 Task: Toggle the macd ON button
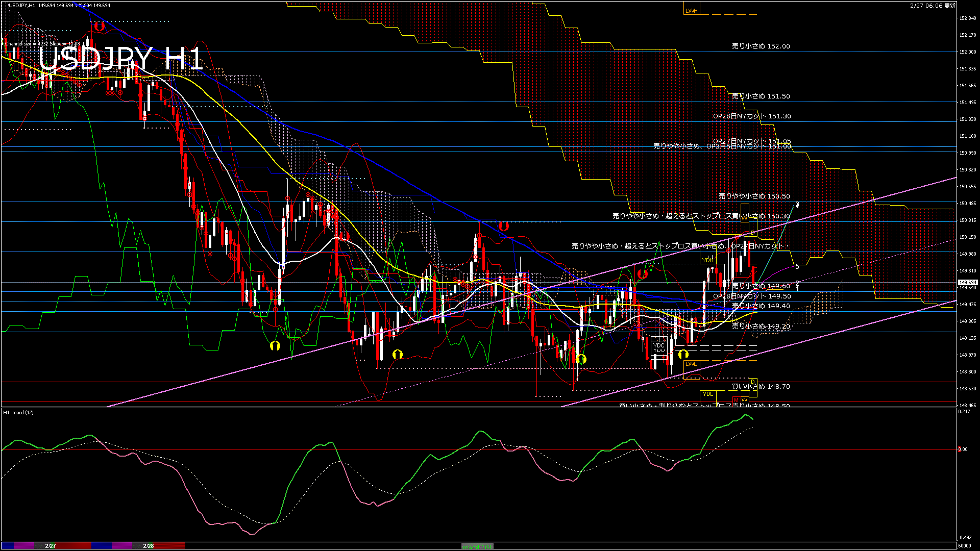pos(477,546)
